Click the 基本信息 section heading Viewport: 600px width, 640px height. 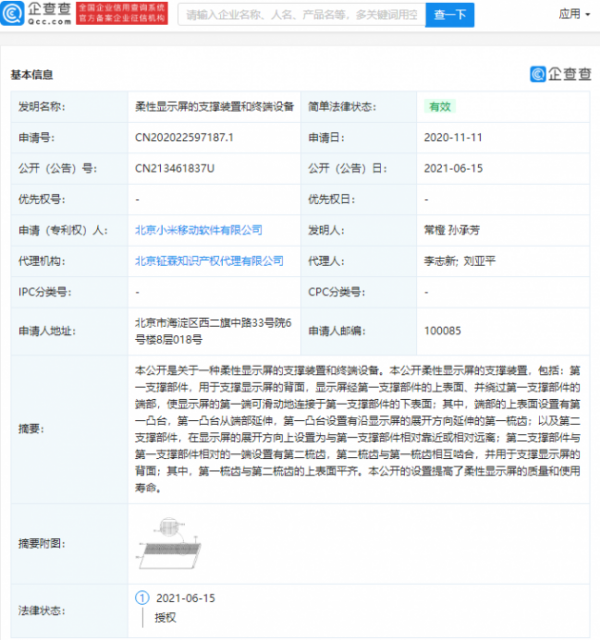[32, 75]
